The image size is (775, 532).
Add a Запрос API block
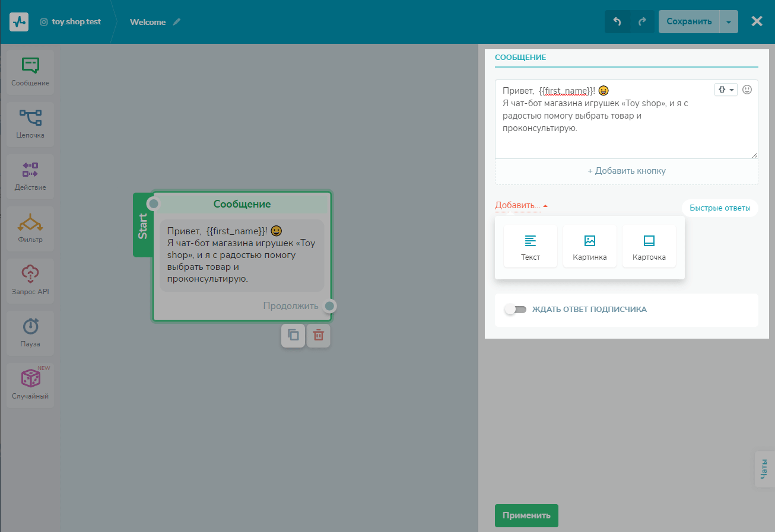click(x=30, y=281)
